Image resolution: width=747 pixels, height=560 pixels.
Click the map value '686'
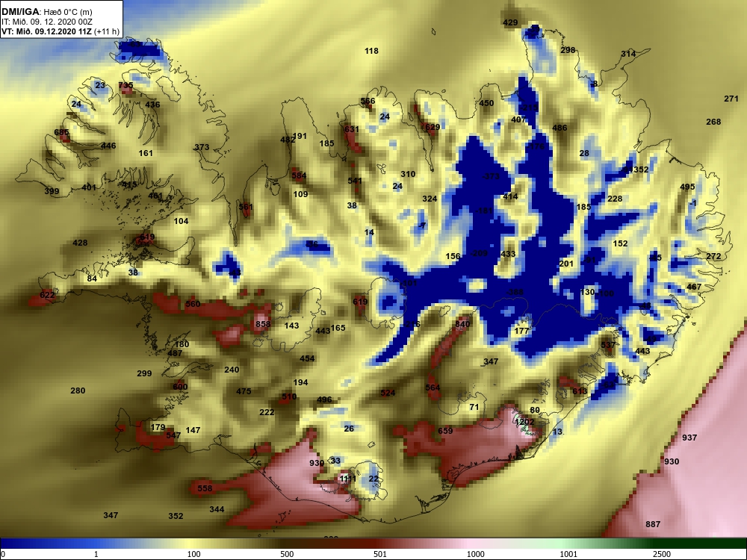click(61, 132)
